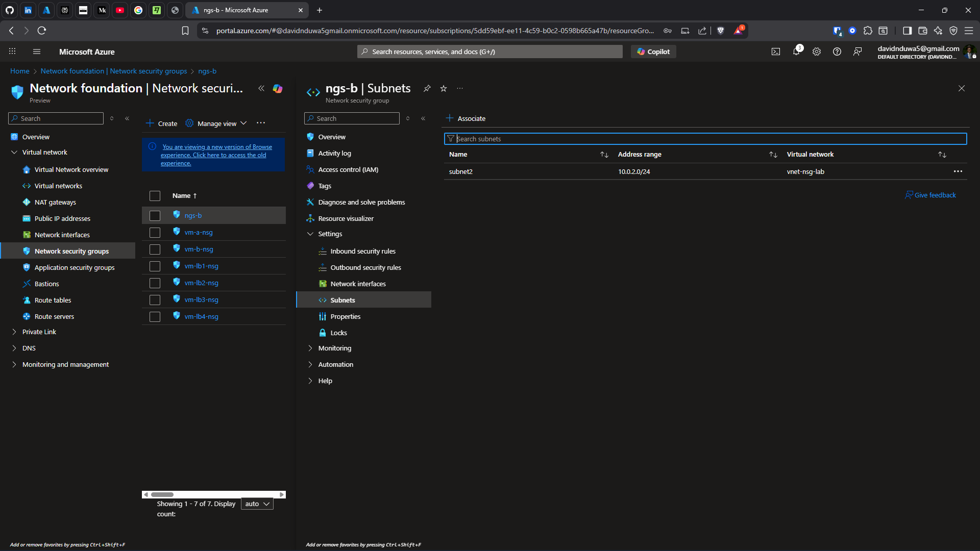980x551 pixels.
Task: Open Copilot icon in Network foundation header
Action: click(278, 88)
